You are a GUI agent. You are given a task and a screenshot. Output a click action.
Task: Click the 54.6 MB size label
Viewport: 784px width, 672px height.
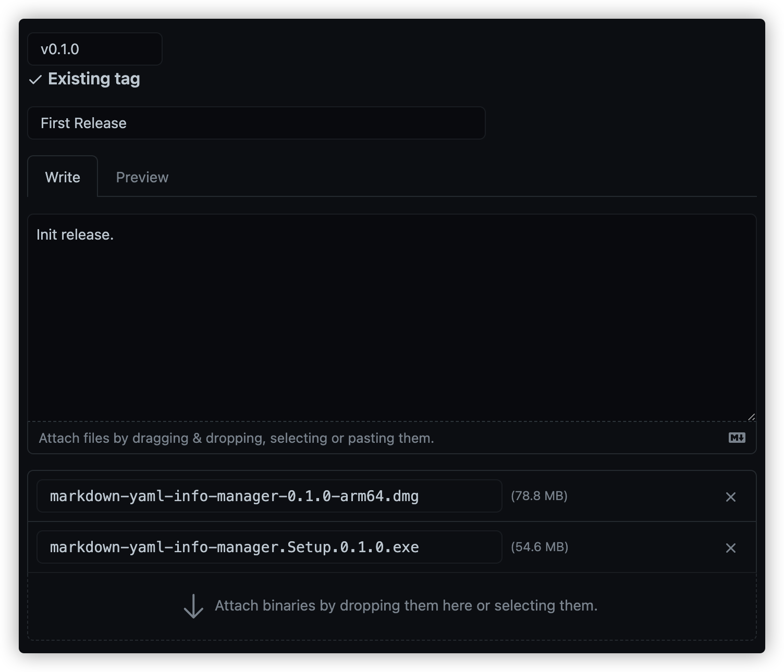pos(540,547)
